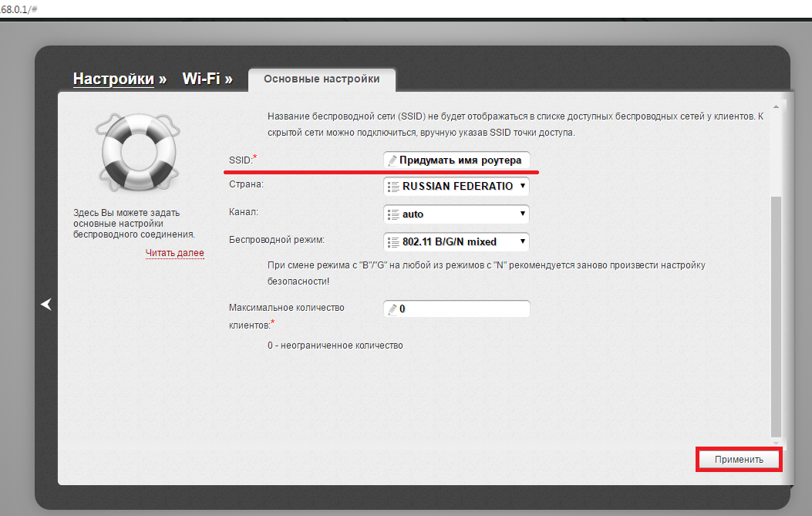Click the pencil icon in SSID field
Image resolution: width=812 pixels, height=516 pixels.
pos(392,160)
